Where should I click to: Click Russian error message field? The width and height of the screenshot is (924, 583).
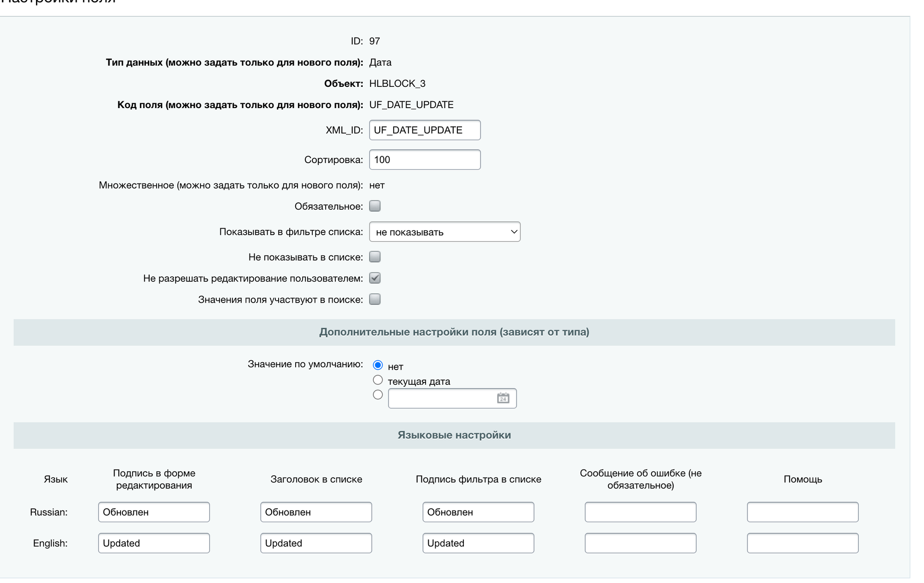(x=640, y=512)
